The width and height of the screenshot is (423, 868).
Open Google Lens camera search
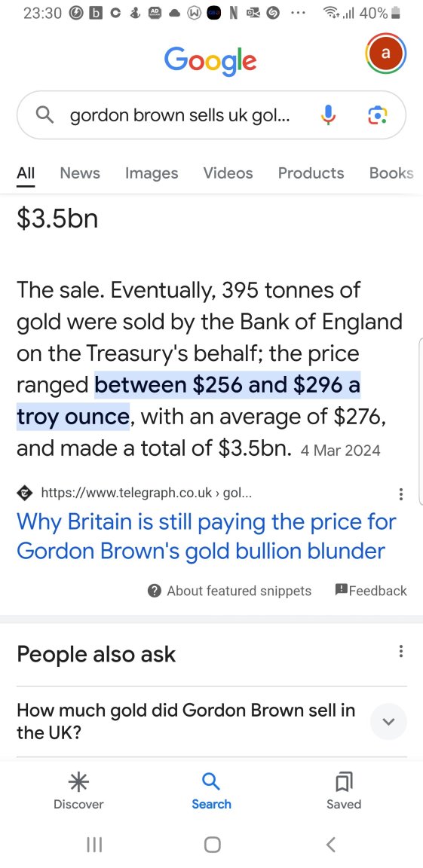tap(377, 115)
